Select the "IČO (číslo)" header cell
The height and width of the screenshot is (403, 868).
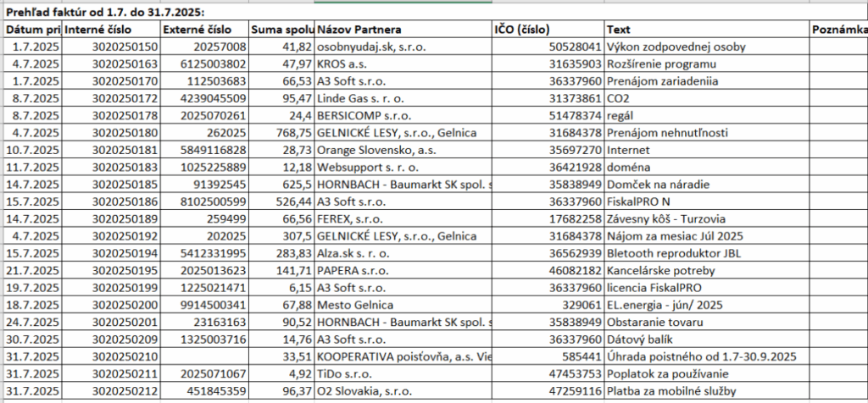click(x=548, y=30)
